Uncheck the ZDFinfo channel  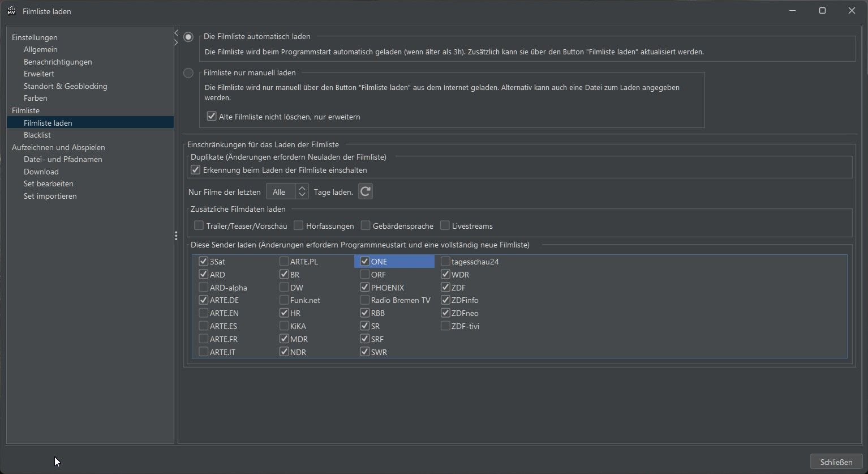click(445, 300)
